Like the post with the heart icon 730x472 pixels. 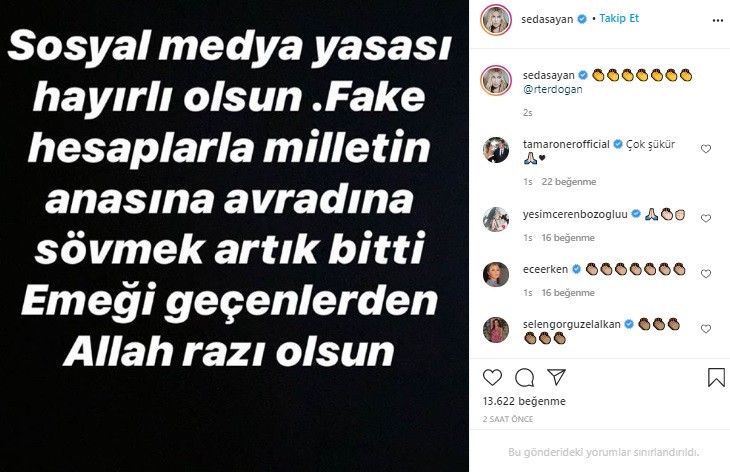(492, 377)
